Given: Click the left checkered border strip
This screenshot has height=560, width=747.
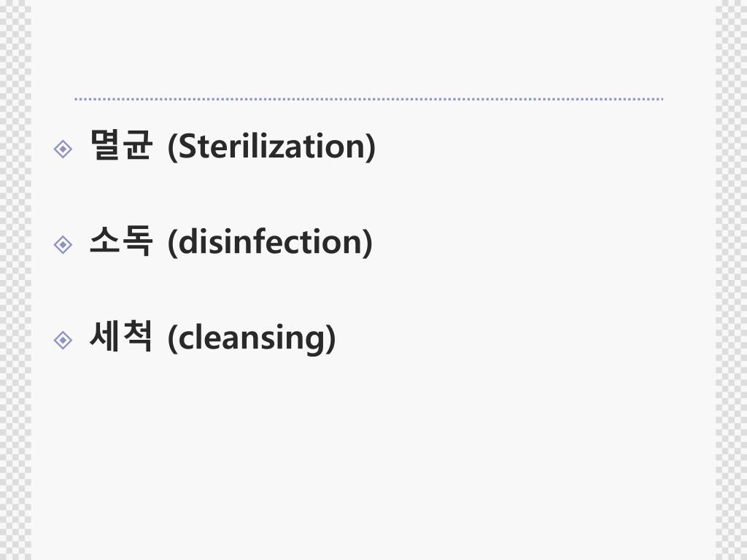Looking at the screenshot, I should coord(15,280).
